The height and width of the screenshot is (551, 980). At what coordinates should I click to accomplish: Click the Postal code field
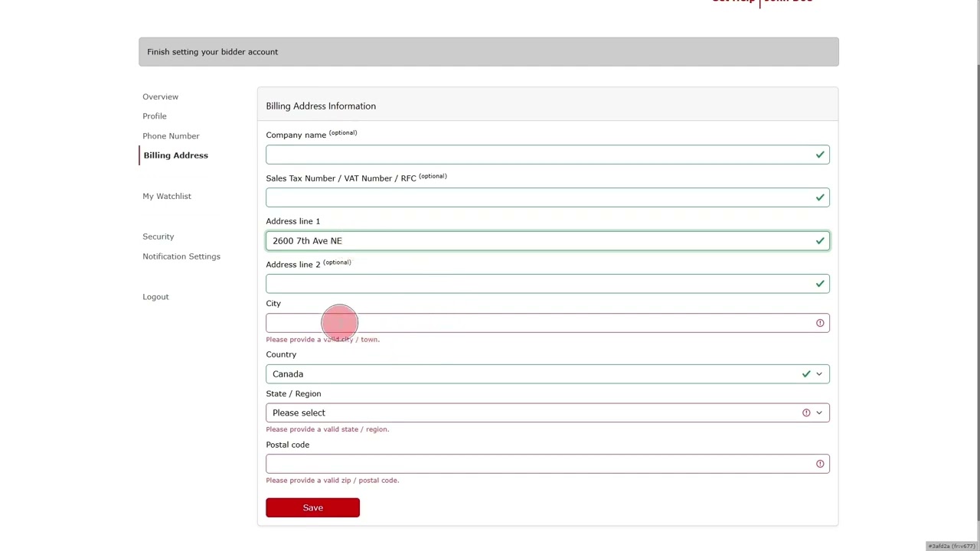click(547, 464)
